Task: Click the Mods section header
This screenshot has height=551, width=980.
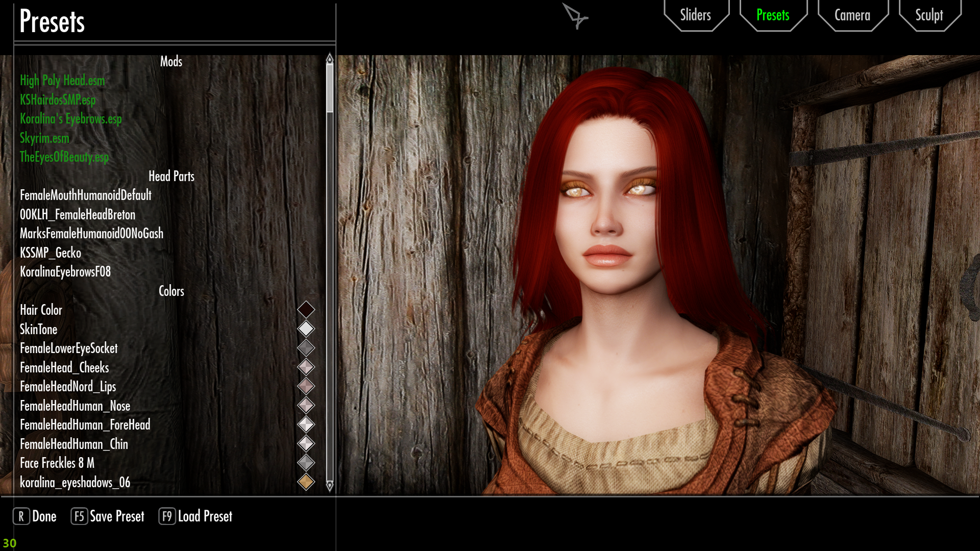Action: point(171,61)
